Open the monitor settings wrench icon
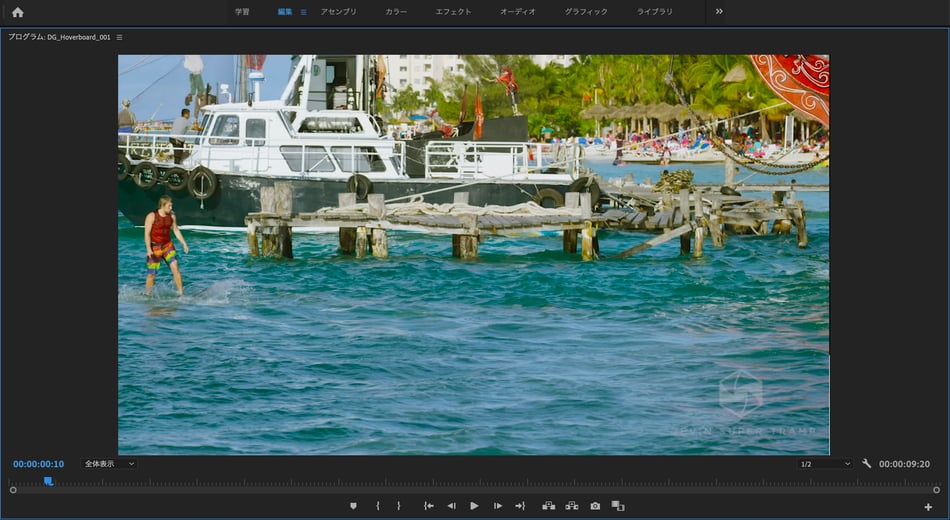The image size is (950, 520). tap(867, 464)
